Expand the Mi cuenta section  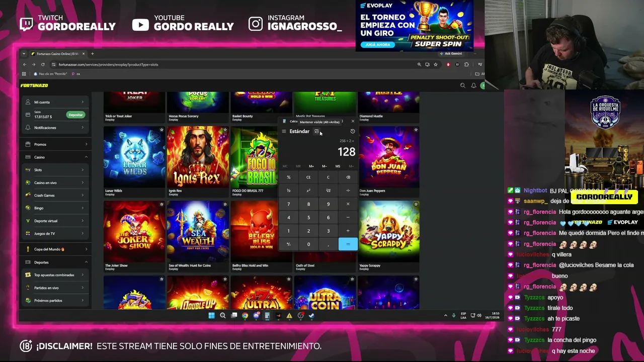[x=55, y=102]
